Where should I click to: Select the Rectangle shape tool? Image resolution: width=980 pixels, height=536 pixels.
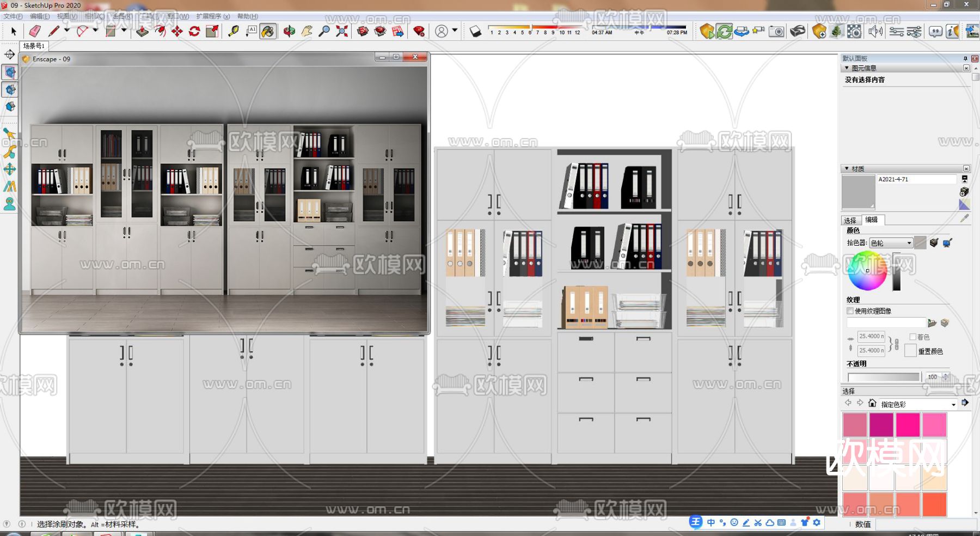111,31
